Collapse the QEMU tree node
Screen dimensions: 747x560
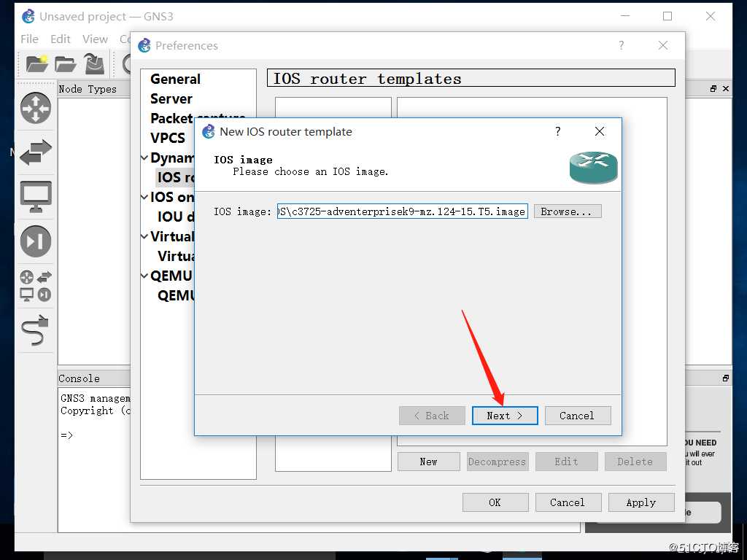pyautogui.click(x=145, y=276)
